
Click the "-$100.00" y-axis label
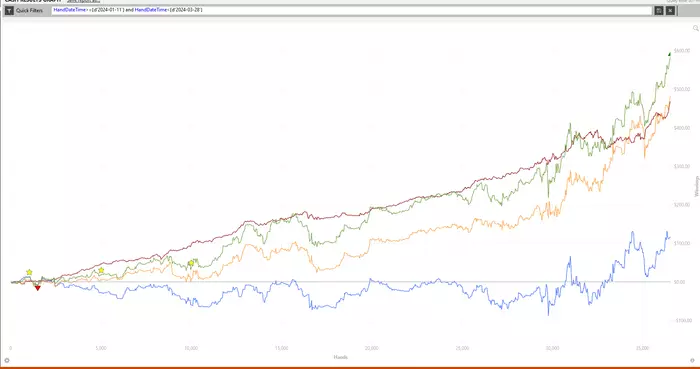683,320
